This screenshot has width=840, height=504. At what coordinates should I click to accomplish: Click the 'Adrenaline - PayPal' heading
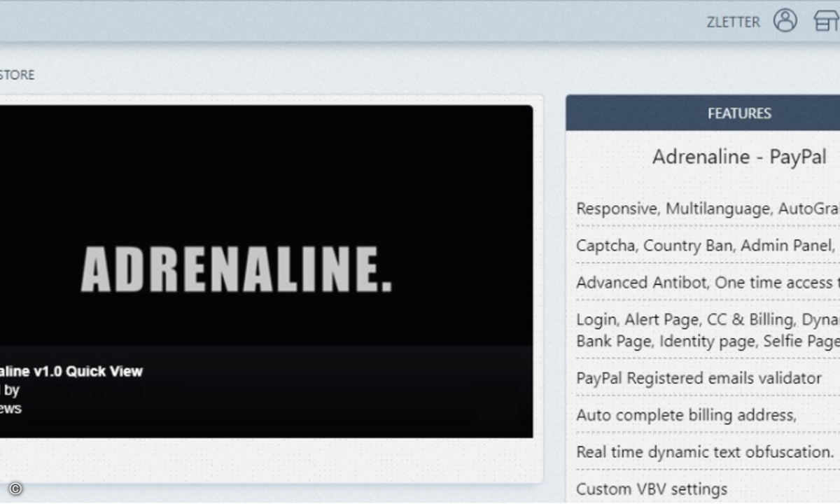tap(739, 157)
